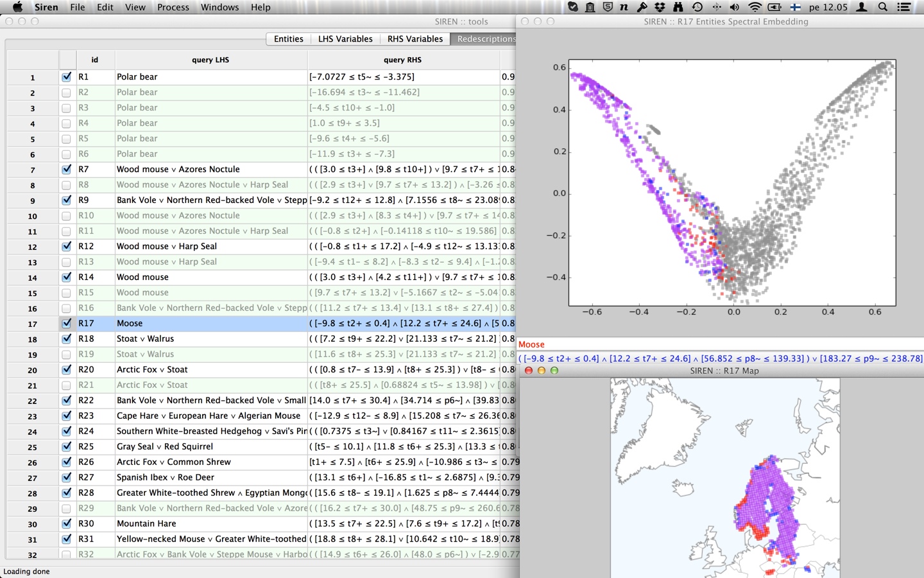Screen dimensions: 924x578
Task: Switch to the LHS Variables tab
Action: [x=345, y=39]
